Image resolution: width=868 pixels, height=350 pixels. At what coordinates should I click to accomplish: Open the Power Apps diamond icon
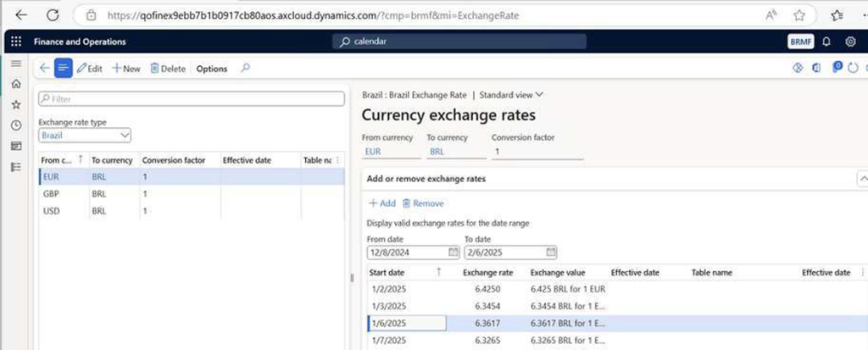798,68
